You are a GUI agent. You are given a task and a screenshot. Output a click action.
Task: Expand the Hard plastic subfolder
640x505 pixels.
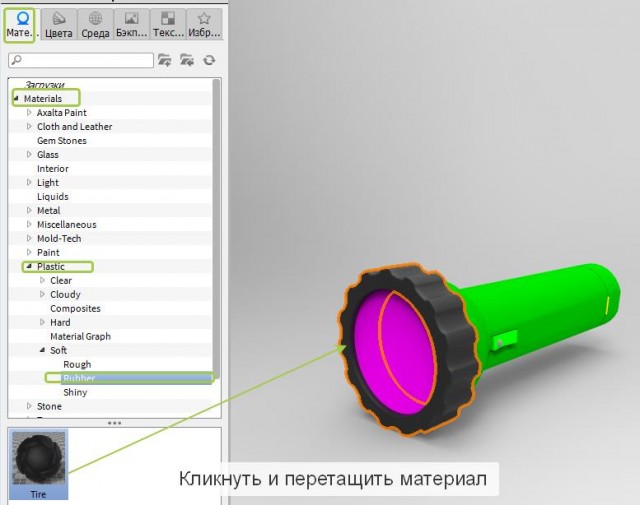pyautogui.click(x=42, y=322)
